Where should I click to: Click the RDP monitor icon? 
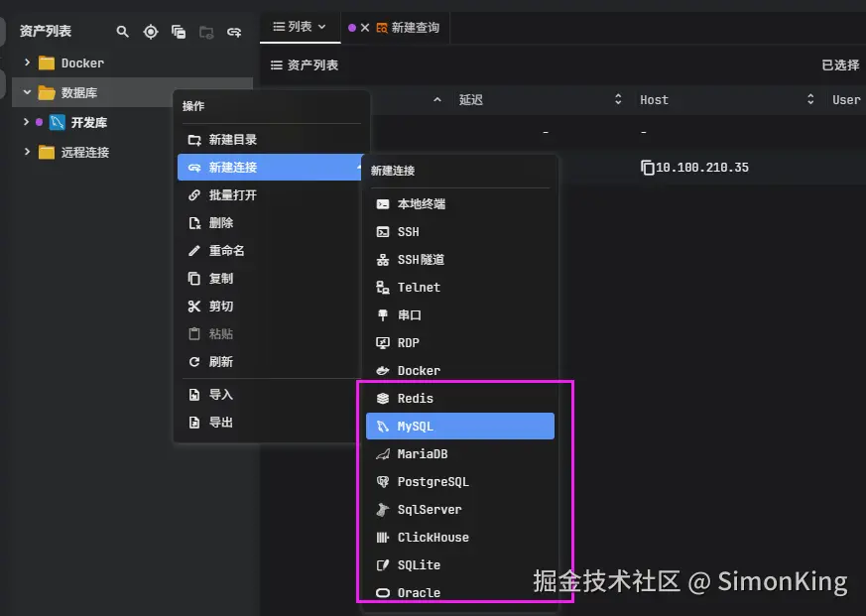[x=382, y=342]
